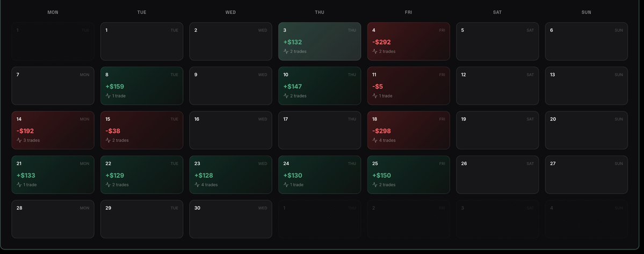Image resolution: width=644 pixels, height=254 pixels.
Task: Click the pulse icon on day 18's 4 trades
Action: tap(374, 140)
